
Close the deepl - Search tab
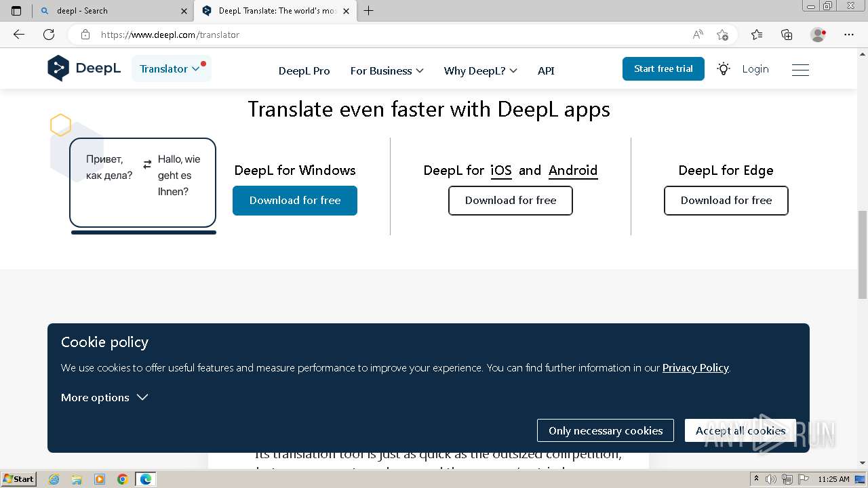pyautogui.click(x=184, y=11)
